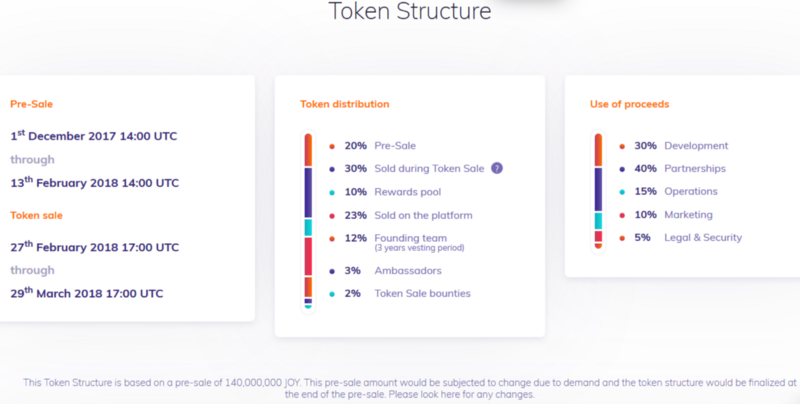Click the teal segment of the Use of proceeds bar

[x=599, y=221]
